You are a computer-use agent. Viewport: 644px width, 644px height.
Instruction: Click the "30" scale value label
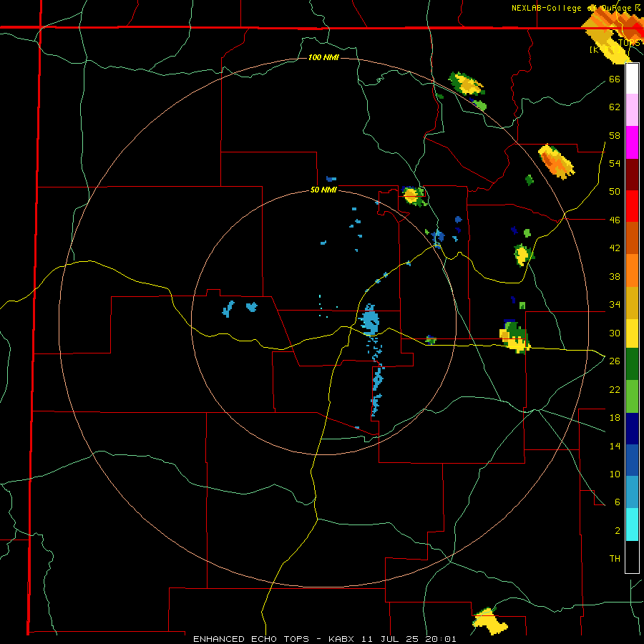coord(615,333)
